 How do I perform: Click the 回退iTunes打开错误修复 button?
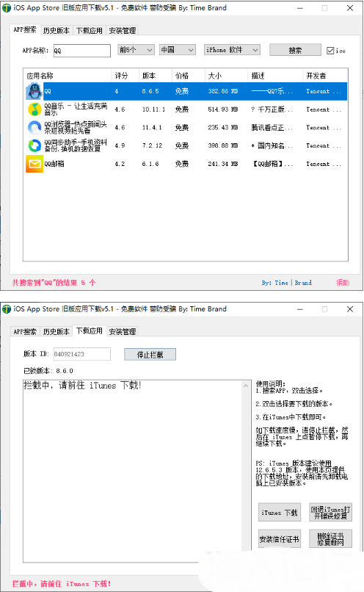coord(330,513)
